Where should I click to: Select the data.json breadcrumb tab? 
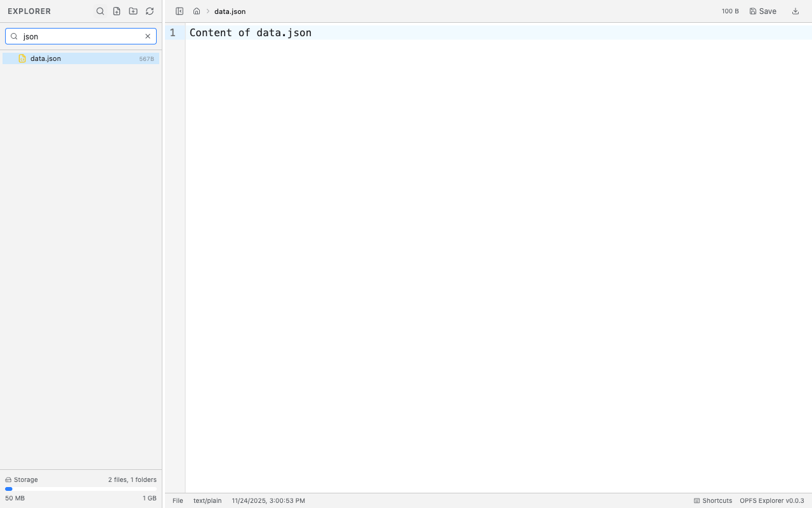[230, 11]
